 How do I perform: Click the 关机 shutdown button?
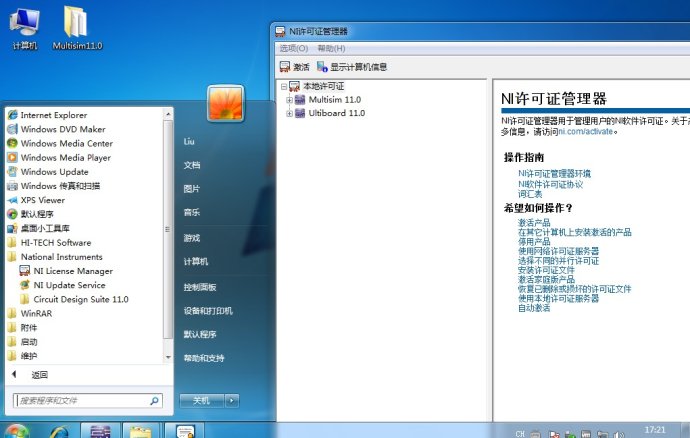(202, 401)
